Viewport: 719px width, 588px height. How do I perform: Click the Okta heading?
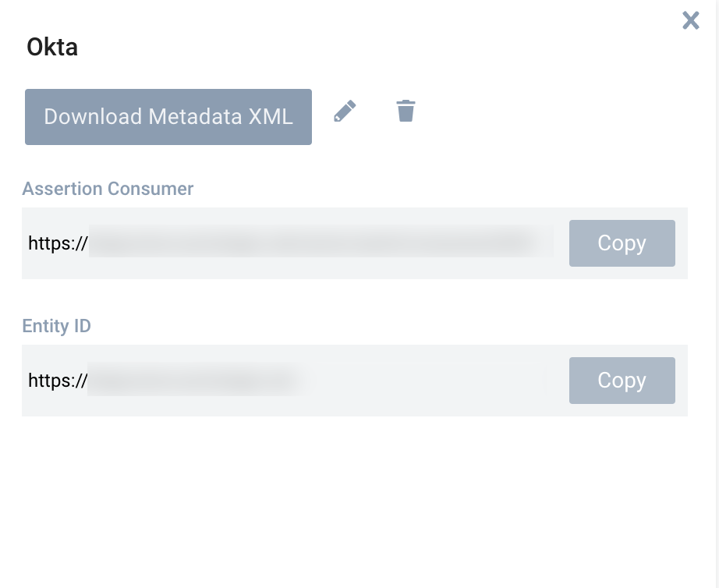pyautogui.click(x=52, y=48)
